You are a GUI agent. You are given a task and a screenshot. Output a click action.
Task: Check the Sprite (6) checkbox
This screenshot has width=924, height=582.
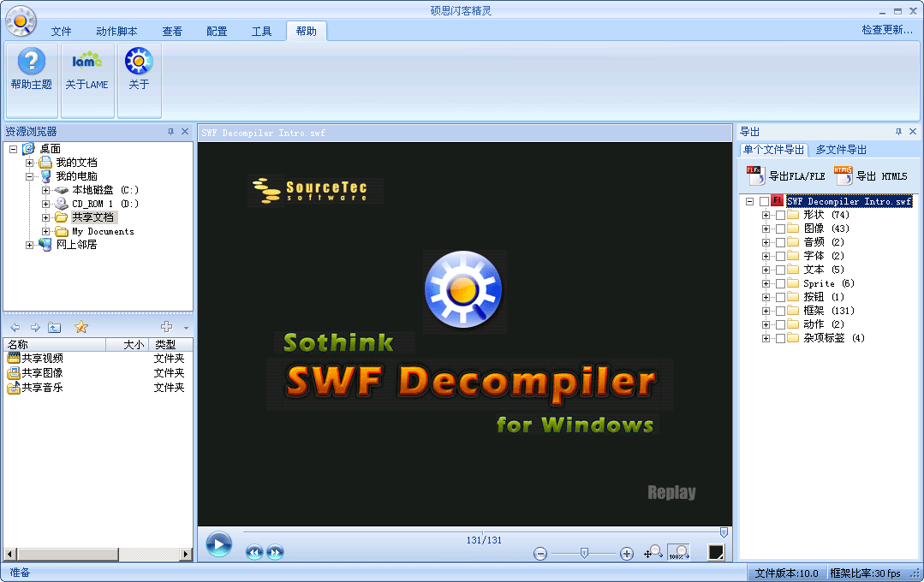click(780, 283)
